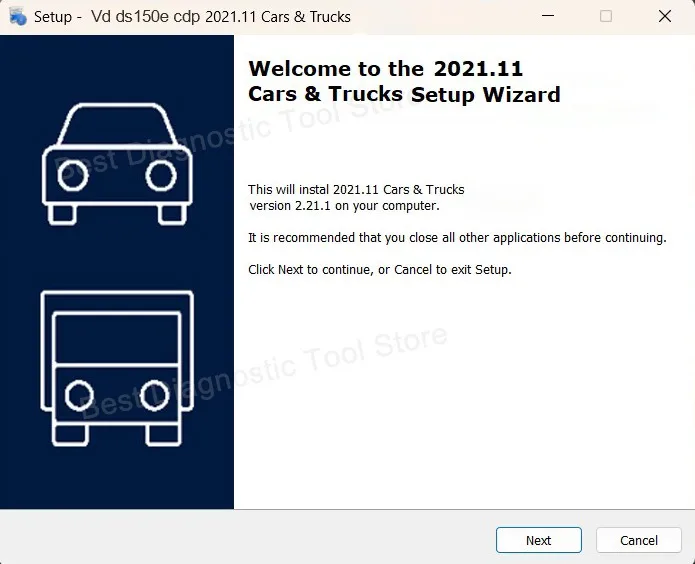Click the 'Cars & Trucks Setup Wizard' heading line

404,94
